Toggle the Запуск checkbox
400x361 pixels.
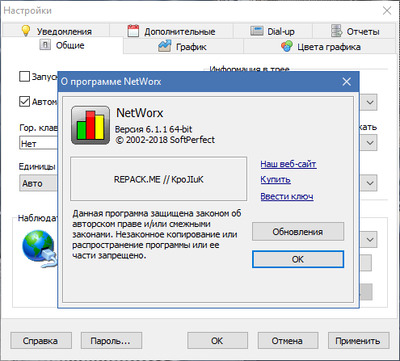tap(24, 77)
